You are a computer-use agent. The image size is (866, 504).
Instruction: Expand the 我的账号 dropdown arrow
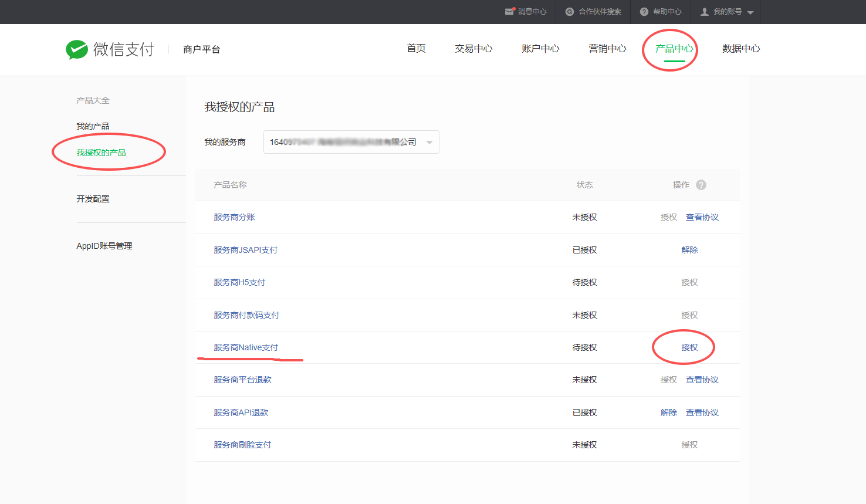click(750, 12)
